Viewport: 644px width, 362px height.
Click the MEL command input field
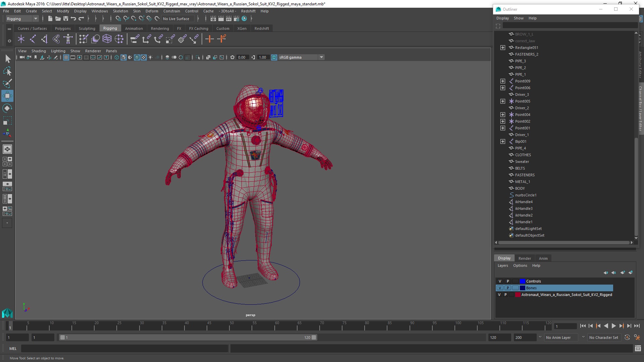coord(125,349)
